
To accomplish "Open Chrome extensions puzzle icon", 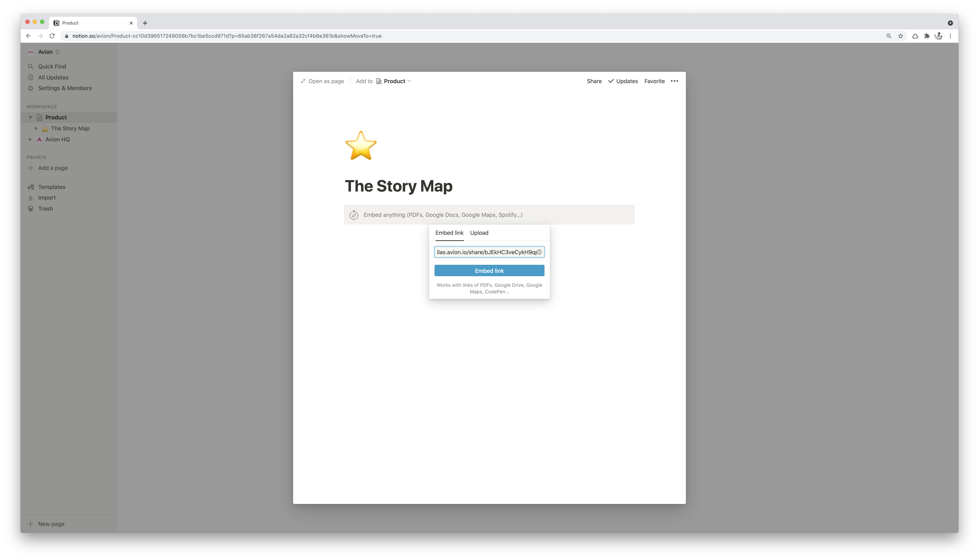I will (927, 36).
